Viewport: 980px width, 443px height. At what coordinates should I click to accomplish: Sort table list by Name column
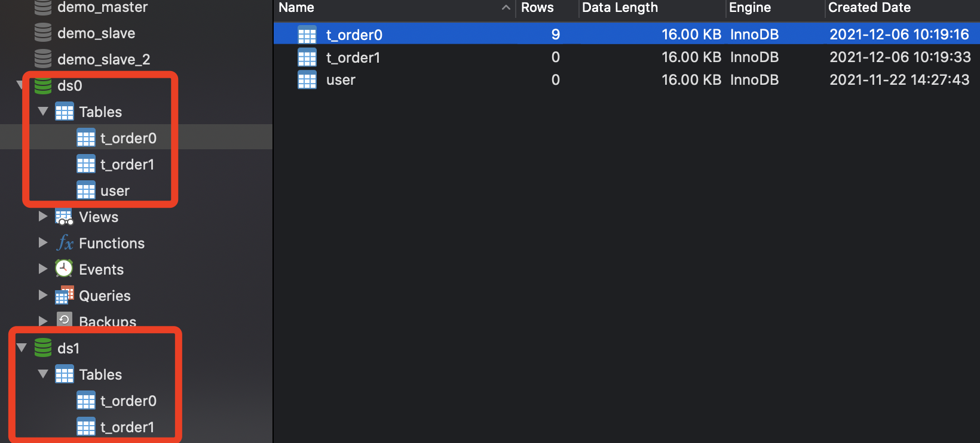pos(296,8)
